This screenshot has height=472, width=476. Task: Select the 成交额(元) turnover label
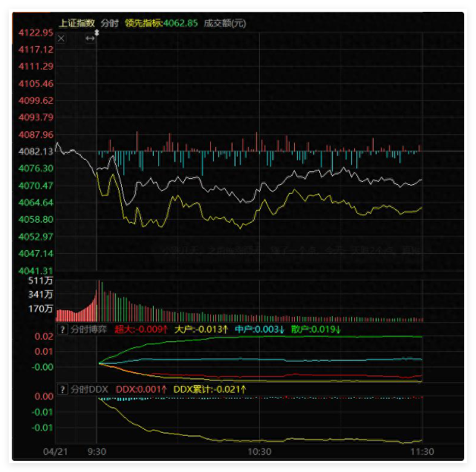click(224, 23)
